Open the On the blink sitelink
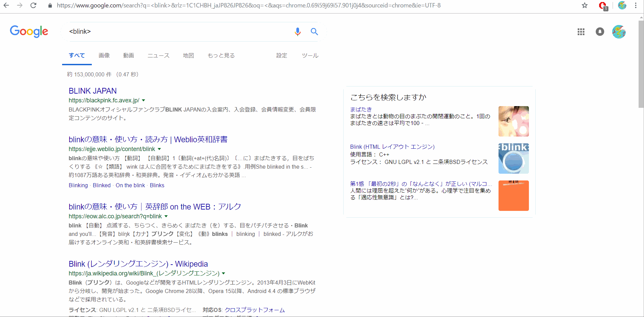 [x=130, y=185]
